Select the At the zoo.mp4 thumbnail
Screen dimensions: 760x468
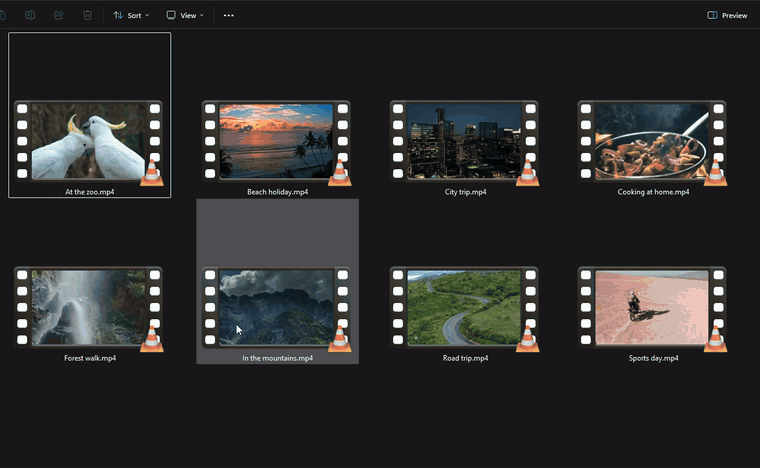point(88,141)
